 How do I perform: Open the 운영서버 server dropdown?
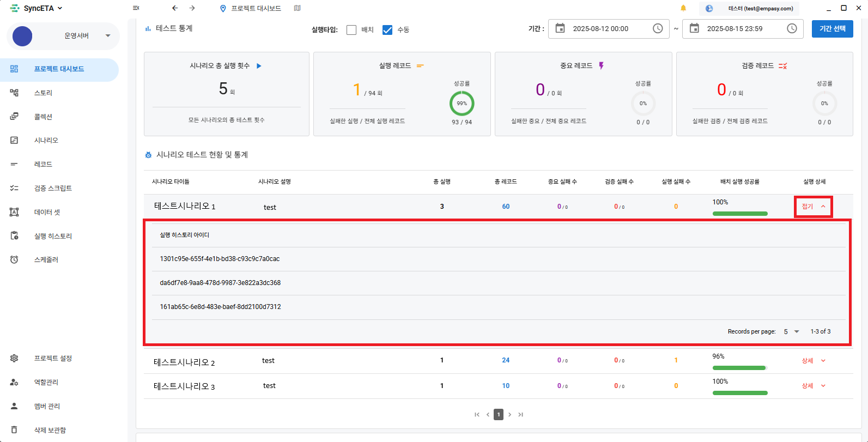coord(108,36)
